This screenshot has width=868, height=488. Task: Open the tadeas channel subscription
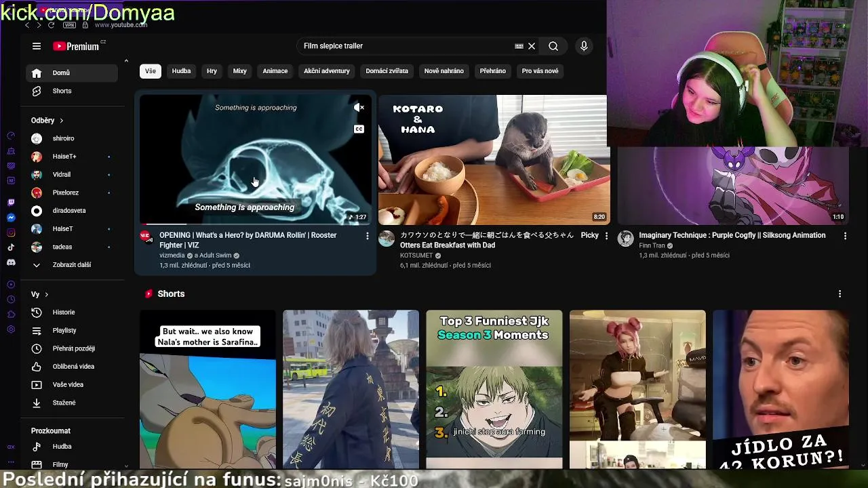[x=72, y=247]
